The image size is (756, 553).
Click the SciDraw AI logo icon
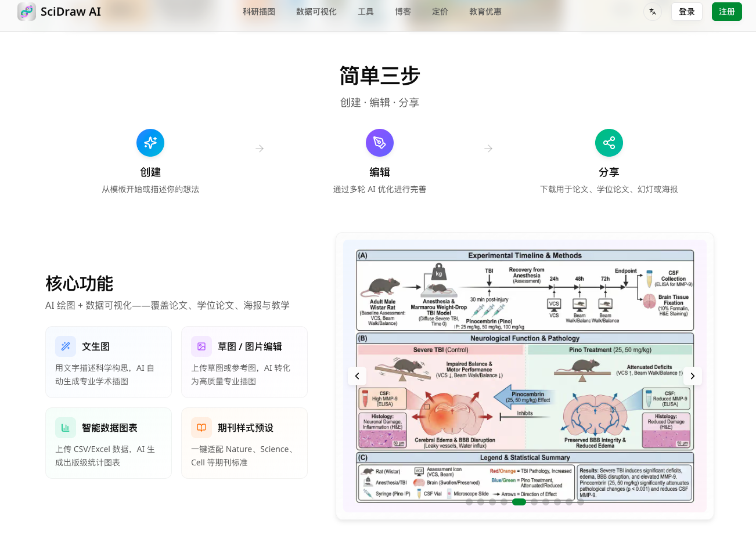click(x=26, y=12)
